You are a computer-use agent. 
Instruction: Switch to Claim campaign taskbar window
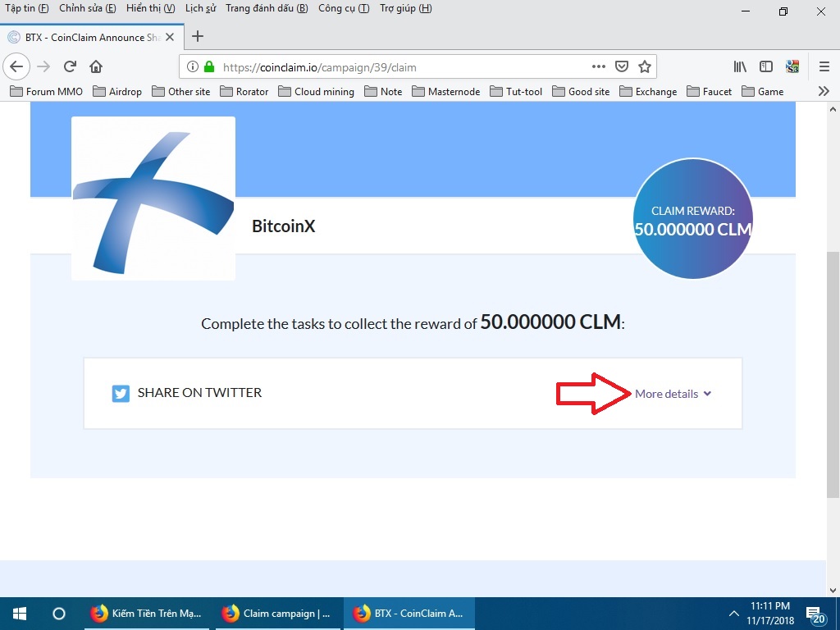click(x=278, y=614)
